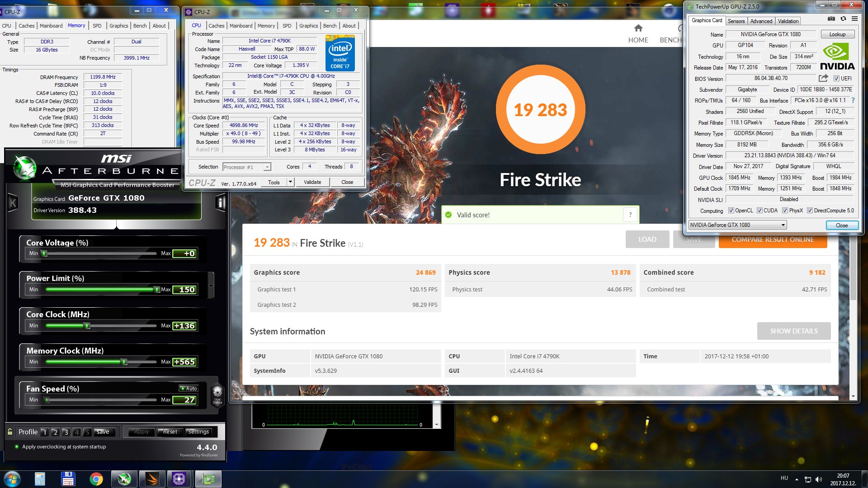This screenshot has height=488, width=868.
Task: Open CPU-Z taskbar icon
Action: click(179, 479)
